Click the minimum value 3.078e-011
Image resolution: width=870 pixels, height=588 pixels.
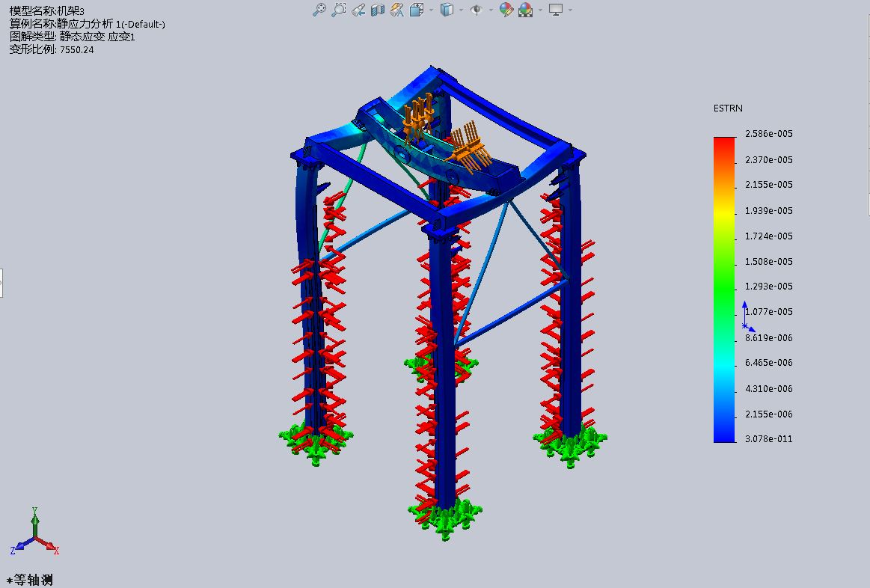point(769,439)
